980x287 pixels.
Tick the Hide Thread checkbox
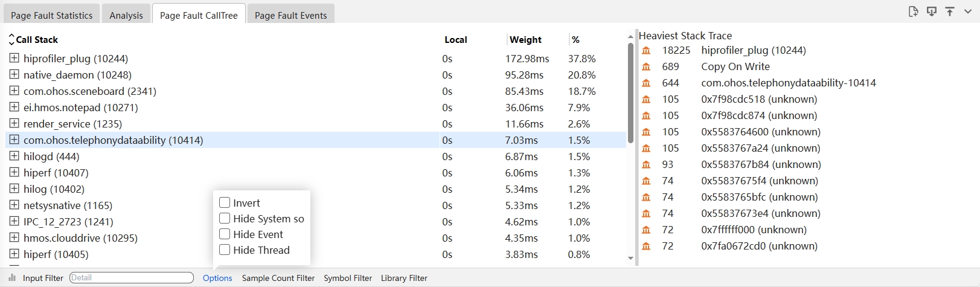pos(225,250)
